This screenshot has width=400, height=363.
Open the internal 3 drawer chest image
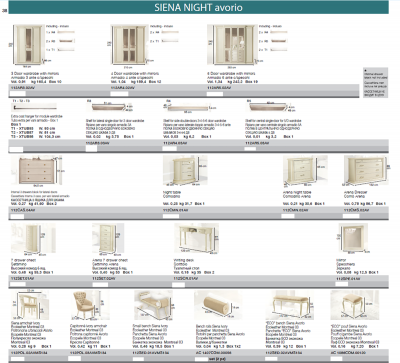[x=36, y=170]
